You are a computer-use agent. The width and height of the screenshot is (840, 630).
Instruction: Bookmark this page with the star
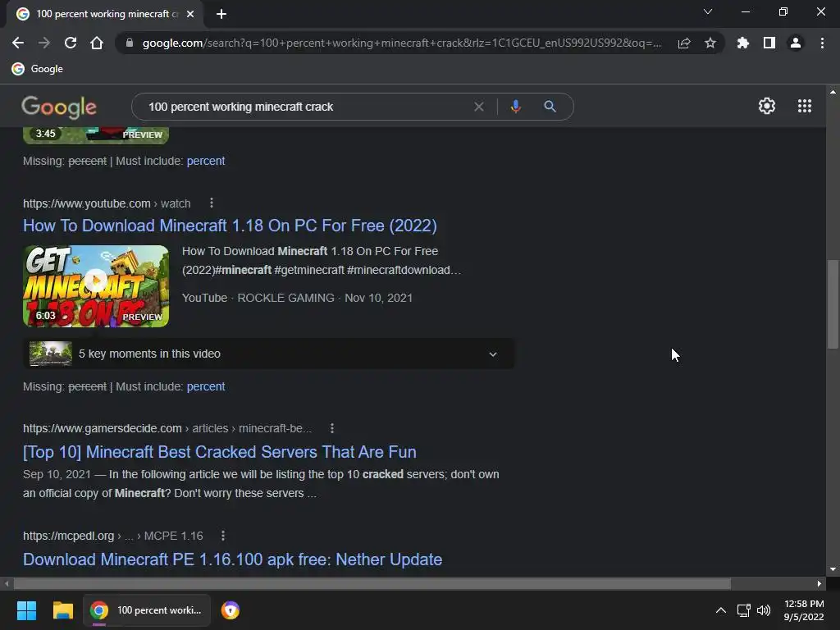click(710, 43)
